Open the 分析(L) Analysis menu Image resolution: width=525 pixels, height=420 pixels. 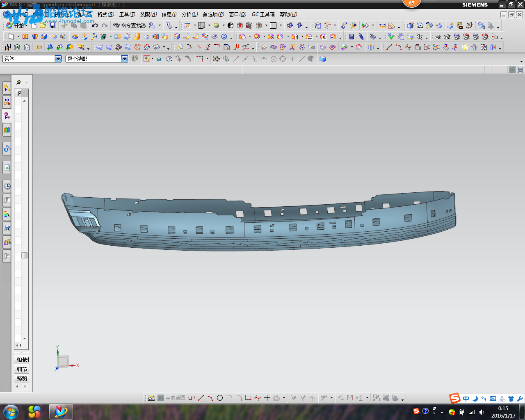[189, 14]
